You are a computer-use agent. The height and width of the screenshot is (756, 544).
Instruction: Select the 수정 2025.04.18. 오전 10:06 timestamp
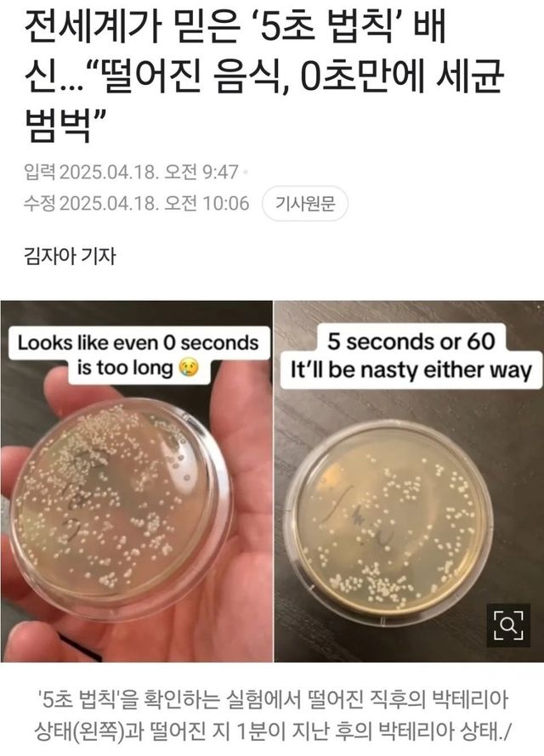pyautogui.click(x=137, y=204)
